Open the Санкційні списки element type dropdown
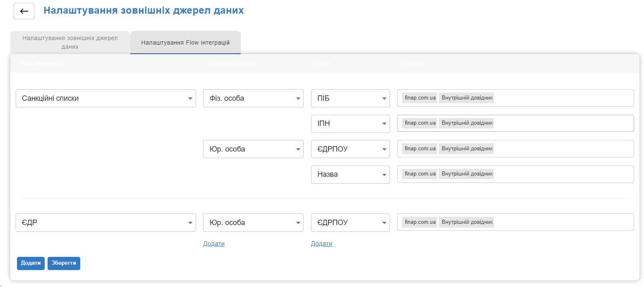The width and height of the screenshot is (644, 287). 106,98
